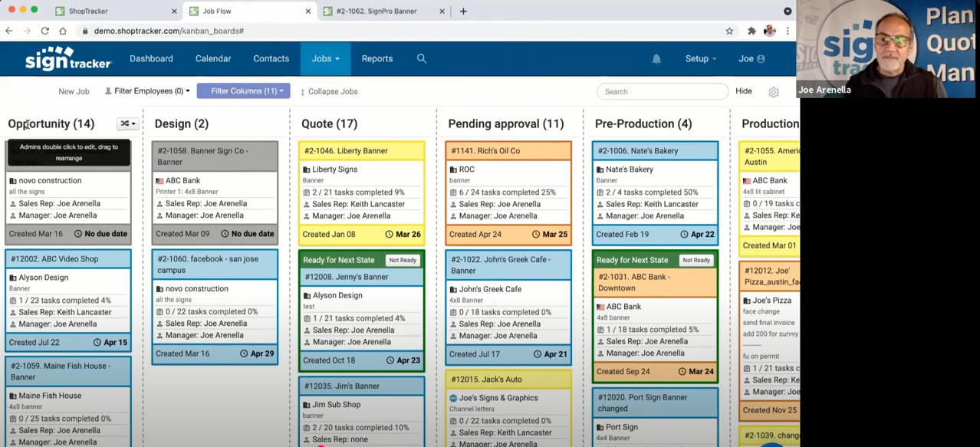Viewport: 980px width, 447px height.
Task: Open the notifications bell
Action: (656, 59)
